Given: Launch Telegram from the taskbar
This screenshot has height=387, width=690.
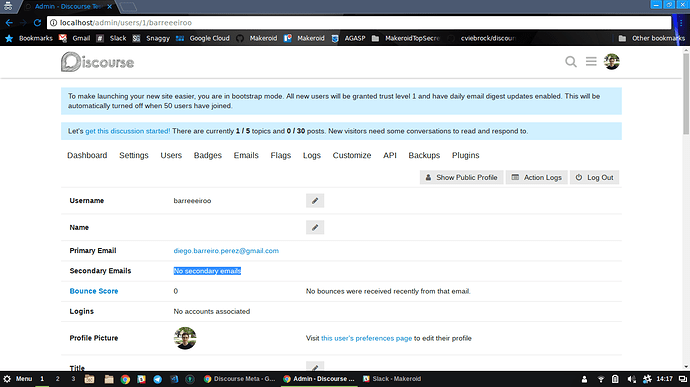Looking at the screenshot, I should pyautogui.click(x=158, y=379).
